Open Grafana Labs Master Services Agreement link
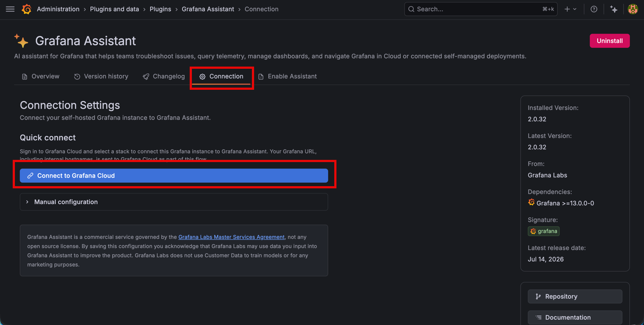The height and width of the screenshot is (325, 644). pos(231,237)
